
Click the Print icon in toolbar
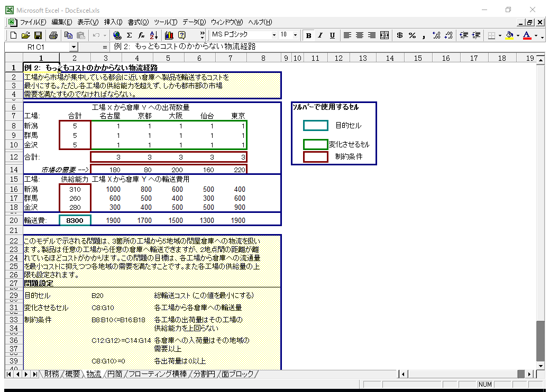tap(53, 35)
